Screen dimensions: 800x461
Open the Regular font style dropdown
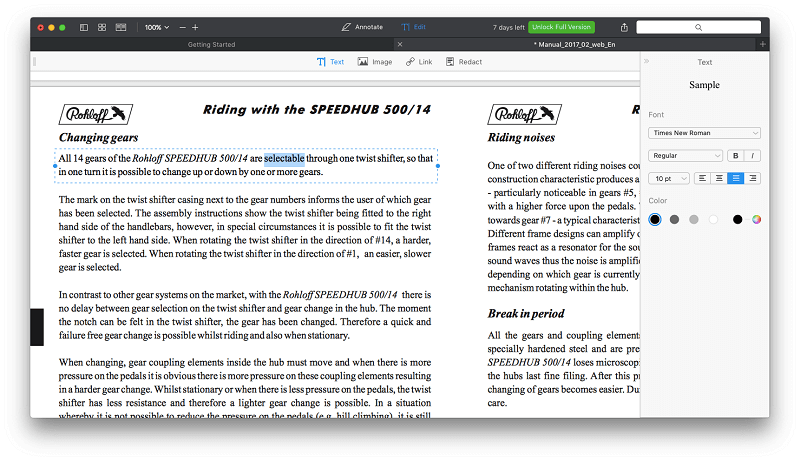pos(685,156)
